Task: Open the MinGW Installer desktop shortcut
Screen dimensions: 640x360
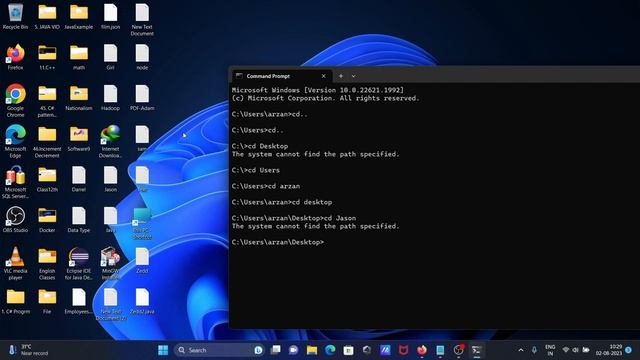Action: pos(110,263)
